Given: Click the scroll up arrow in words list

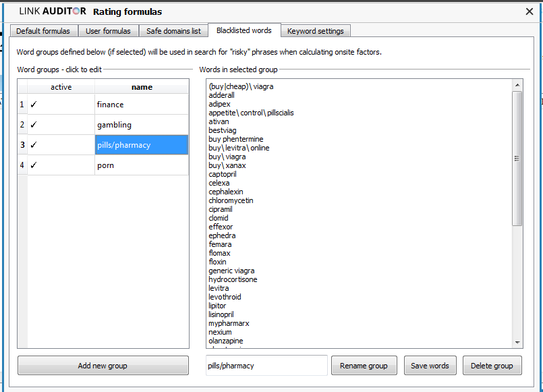Looking at the screenshot, I should coord(517,85).
